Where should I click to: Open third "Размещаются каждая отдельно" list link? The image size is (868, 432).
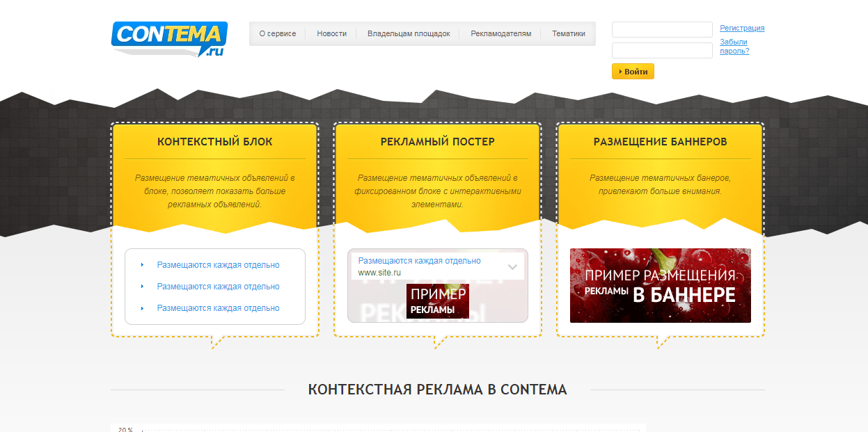coord(218,308)
